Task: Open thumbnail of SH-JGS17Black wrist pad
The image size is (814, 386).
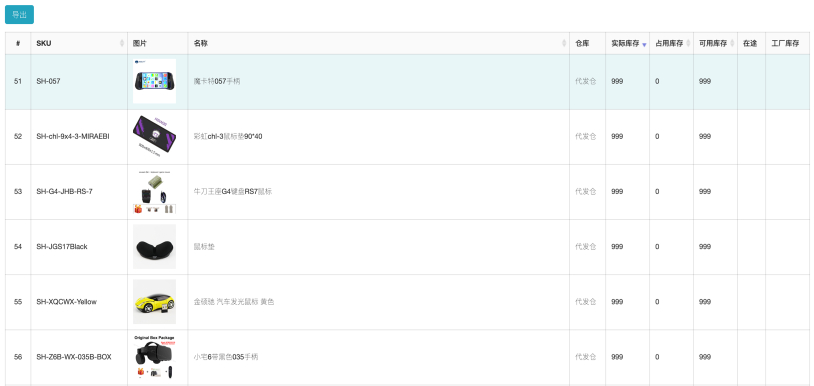Action: click(154, 246)
